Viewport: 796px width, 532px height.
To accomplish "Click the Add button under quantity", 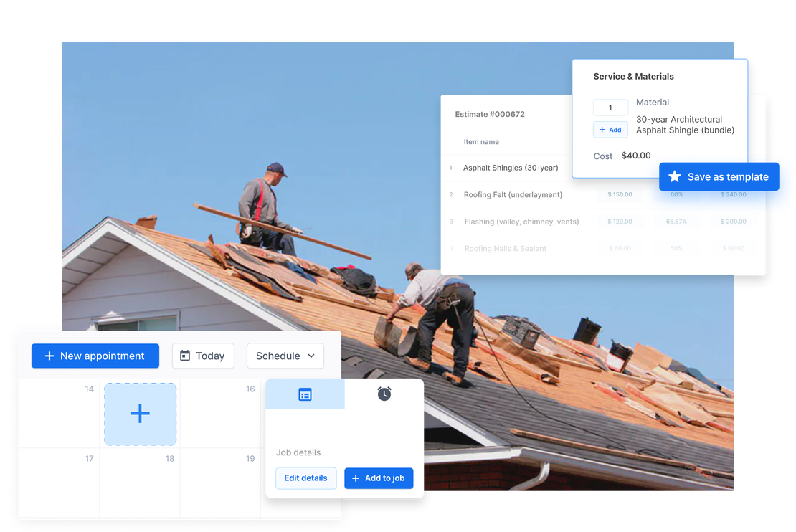I will (610, 130).
